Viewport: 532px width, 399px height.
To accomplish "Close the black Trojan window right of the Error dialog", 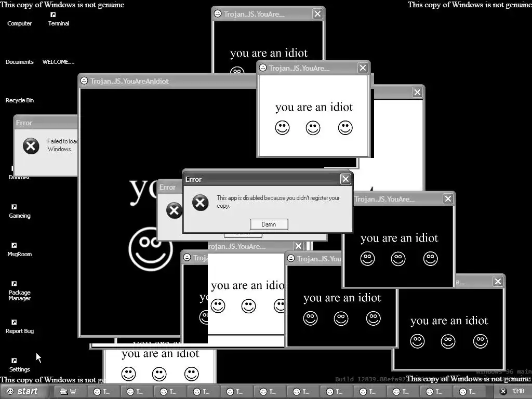I will tap(448, 199).
